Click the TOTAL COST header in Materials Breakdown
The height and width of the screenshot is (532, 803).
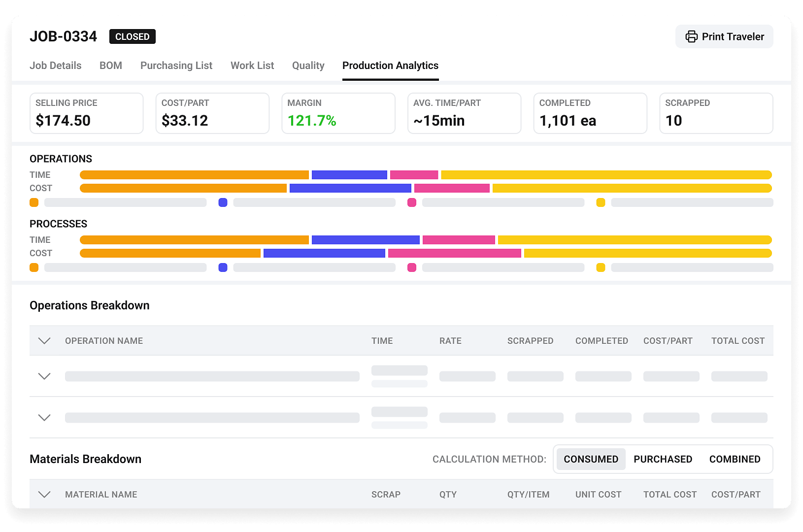[x=670, y=495]
